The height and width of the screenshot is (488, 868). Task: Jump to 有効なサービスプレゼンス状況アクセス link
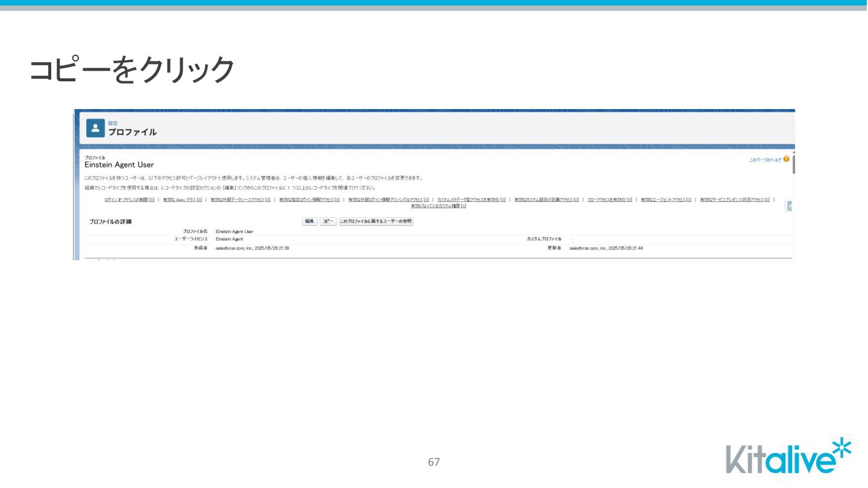pos(735,199)
